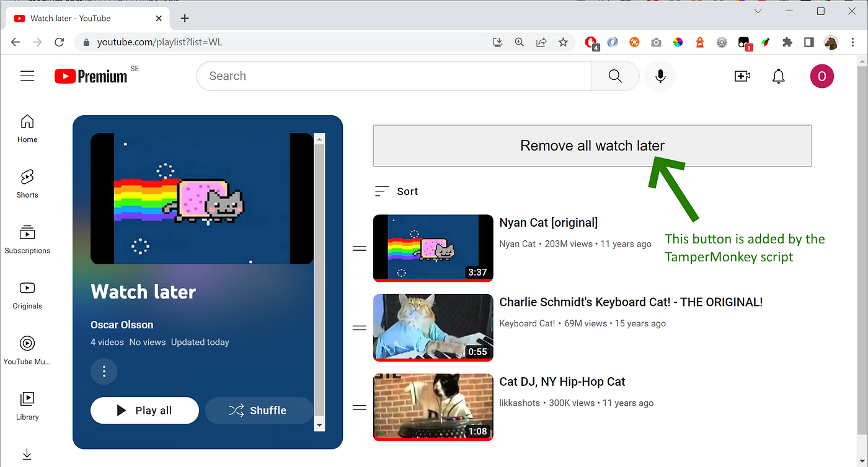Click Play all button

coord(144,410)
